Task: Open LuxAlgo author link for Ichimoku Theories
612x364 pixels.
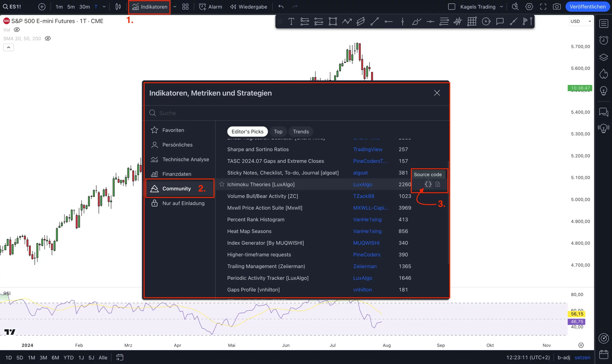Action: tap(362, 185)
